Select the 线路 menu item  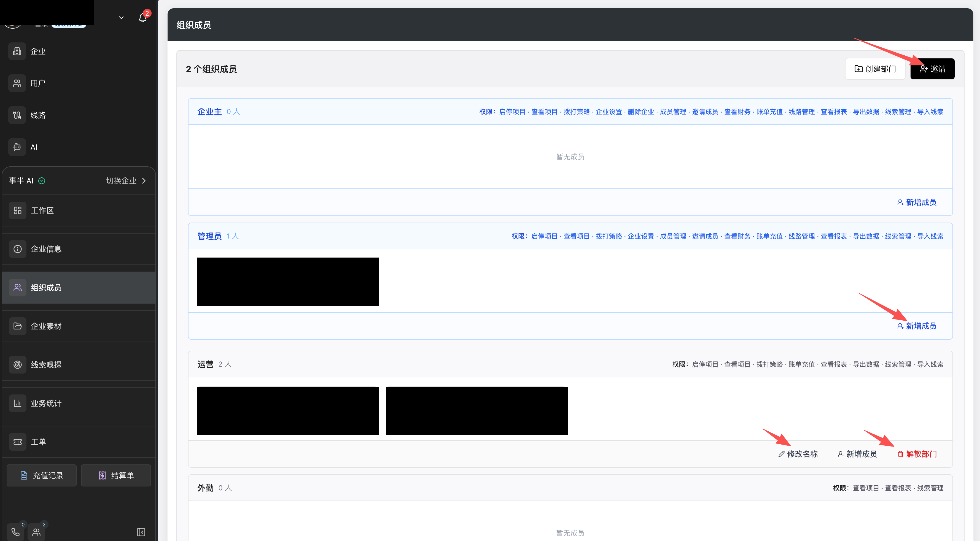coord(79,115)
